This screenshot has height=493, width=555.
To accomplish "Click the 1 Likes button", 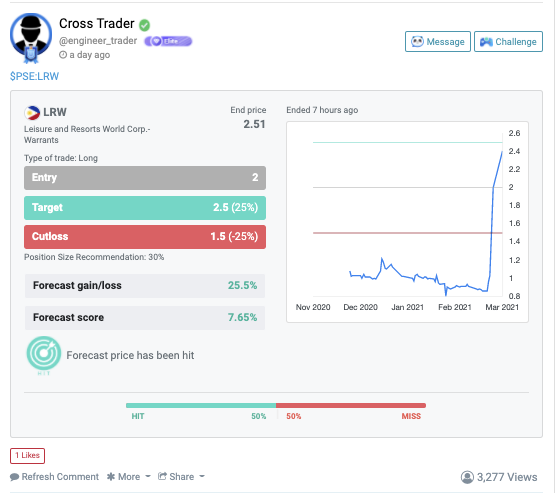I will click(x=27, y=455).
